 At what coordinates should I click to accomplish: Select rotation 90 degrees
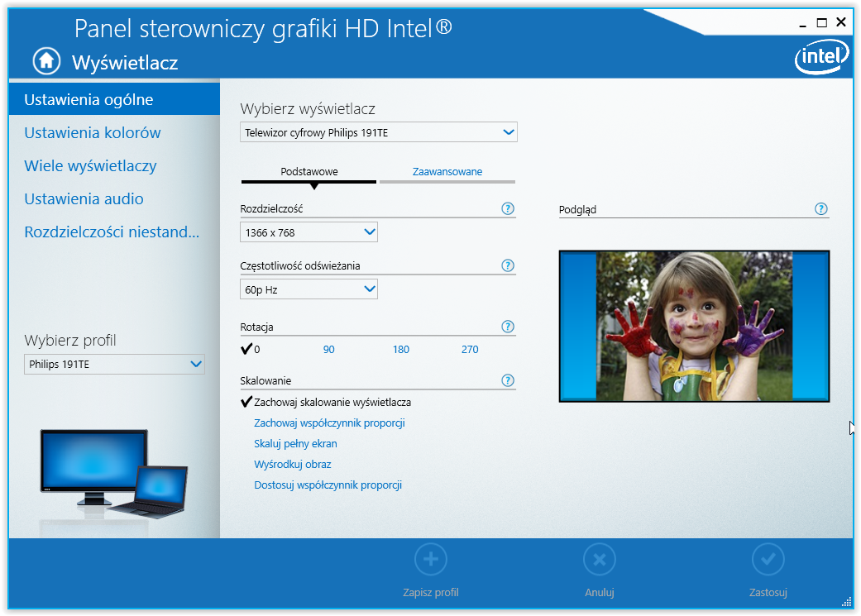(x=329, y=350)
